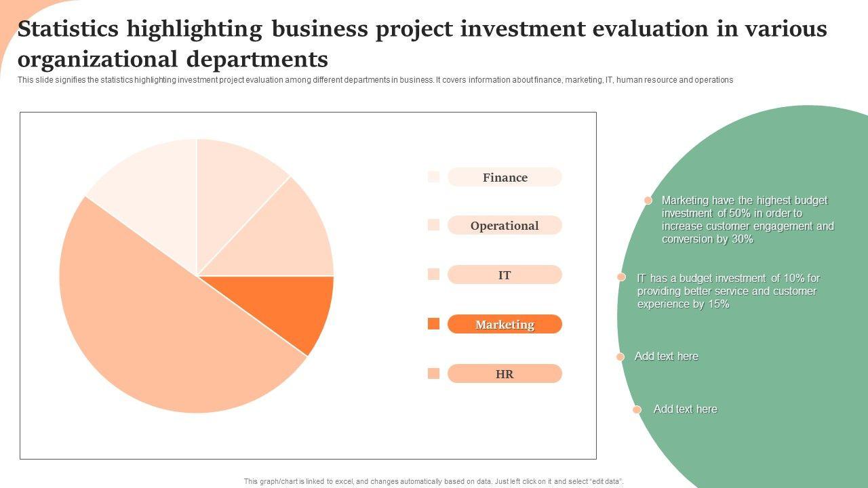
Task: Click the Finance legend color swatch
Action: (433, 177)
